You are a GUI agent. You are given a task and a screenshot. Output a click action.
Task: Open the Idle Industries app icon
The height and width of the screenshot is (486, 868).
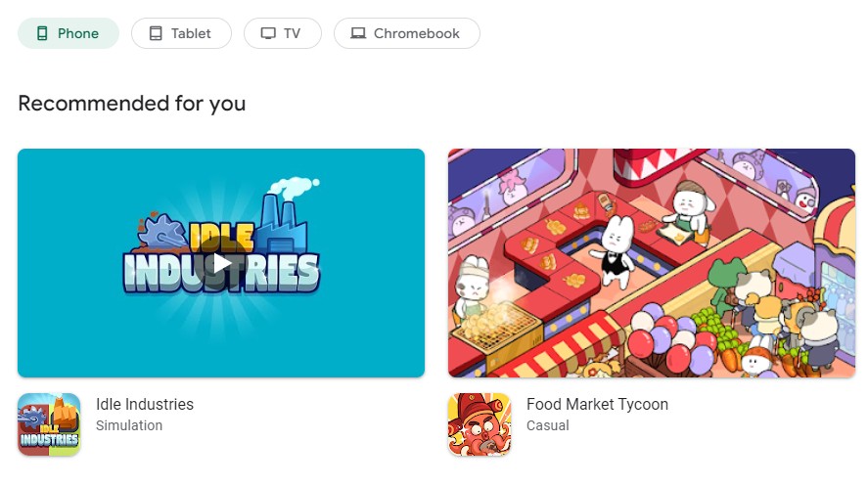pyautogui.click(x=49, y=424)
